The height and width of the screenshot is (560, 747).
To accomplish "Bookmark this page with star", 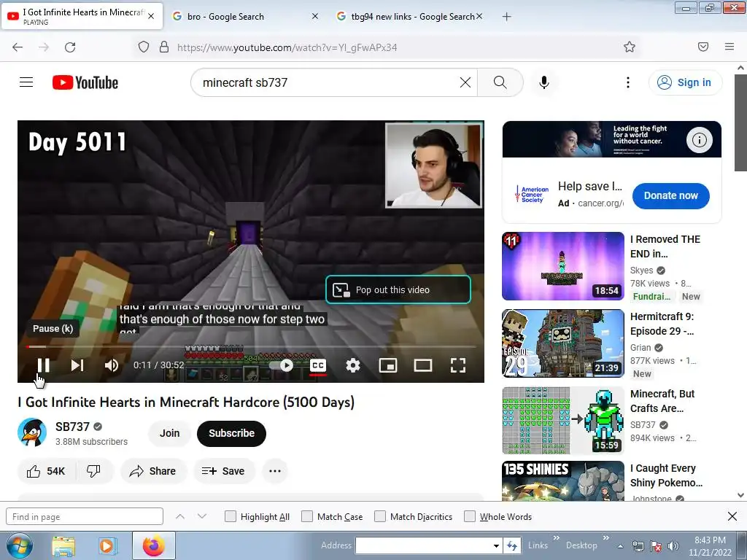I will [x=630, y=47].
